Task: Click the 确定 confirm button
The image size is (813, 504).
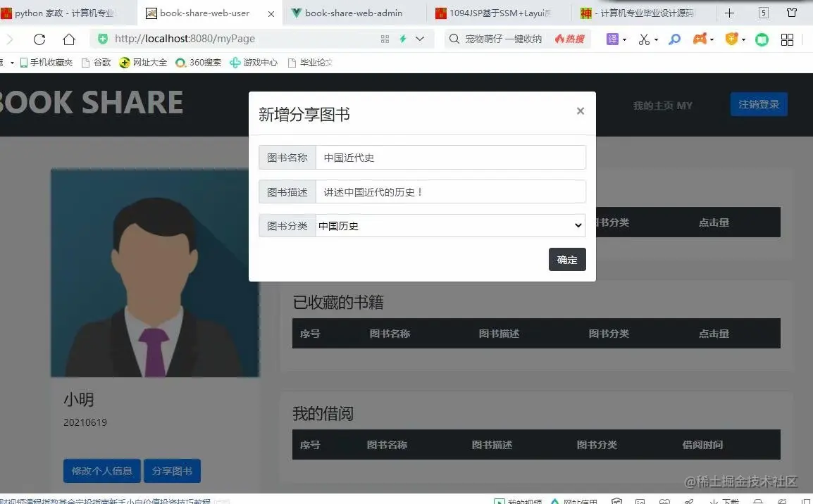Action: (x=567, y=260)
